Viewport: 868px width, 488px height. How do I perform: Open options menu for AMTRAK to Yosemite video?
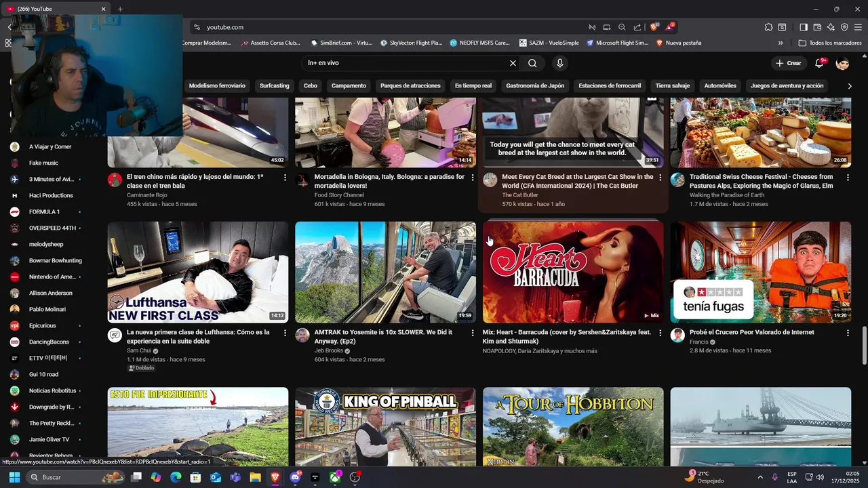473,333
